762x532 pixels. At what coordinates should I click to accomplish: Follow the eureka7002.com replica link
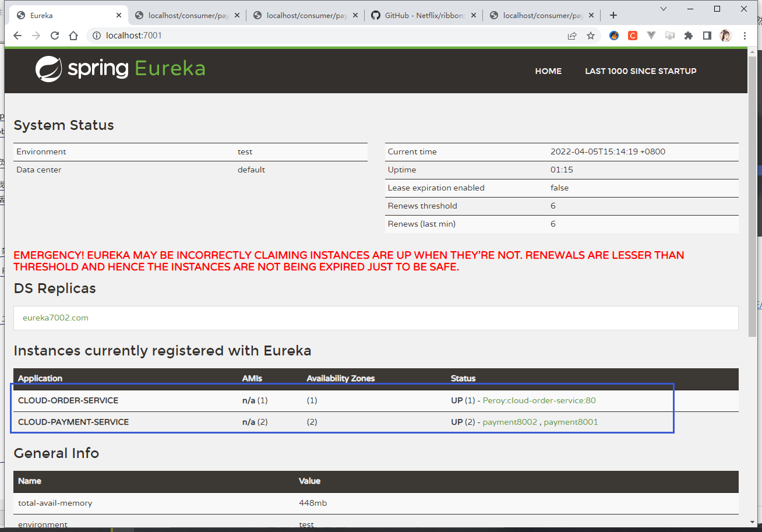(55, 318)
